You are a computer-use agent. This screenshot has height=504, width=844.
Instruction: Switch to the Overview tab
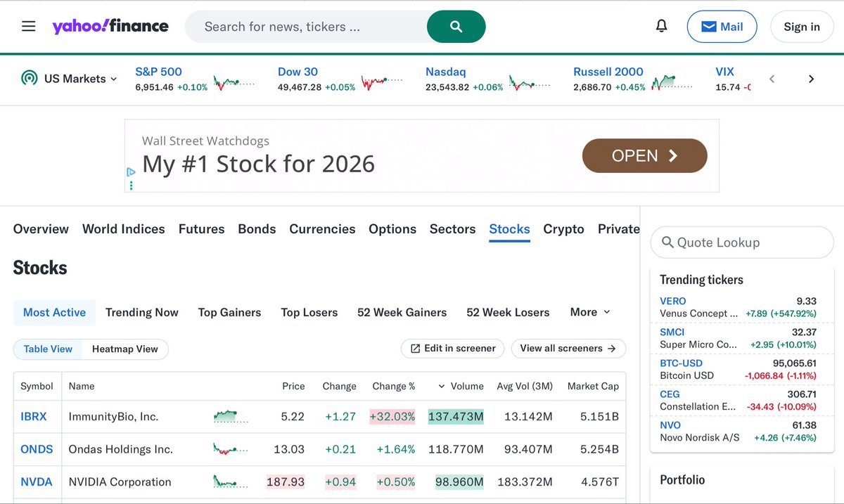click(41, 229)
